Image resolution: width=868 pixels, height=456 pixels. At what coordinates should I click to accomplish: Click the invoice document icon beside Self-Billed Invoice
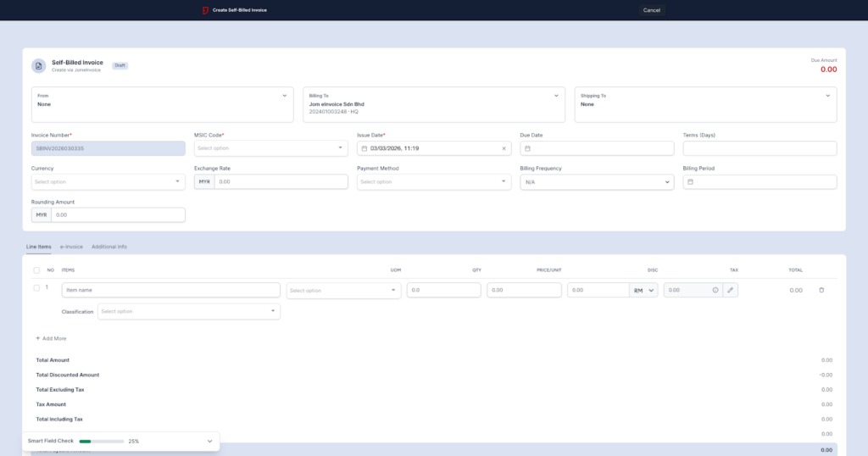pyautogui.click(x=38, y=66)
